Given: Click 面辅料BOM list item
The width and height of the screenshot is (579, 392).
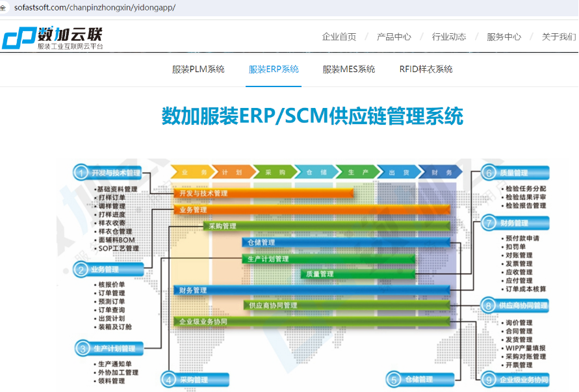Looking at the screenshot, I should click(116, 240).
